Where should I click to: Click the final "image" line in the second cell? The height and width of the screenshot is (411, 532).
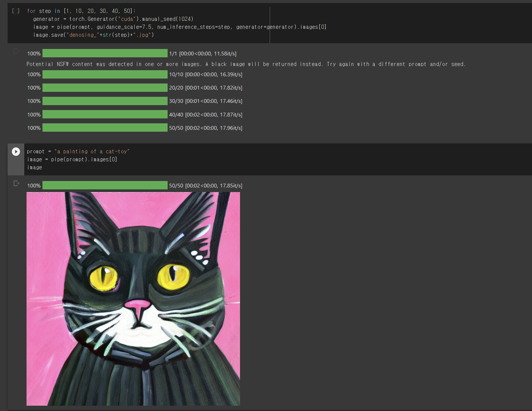pyautogui.click(x=35, y=167)
